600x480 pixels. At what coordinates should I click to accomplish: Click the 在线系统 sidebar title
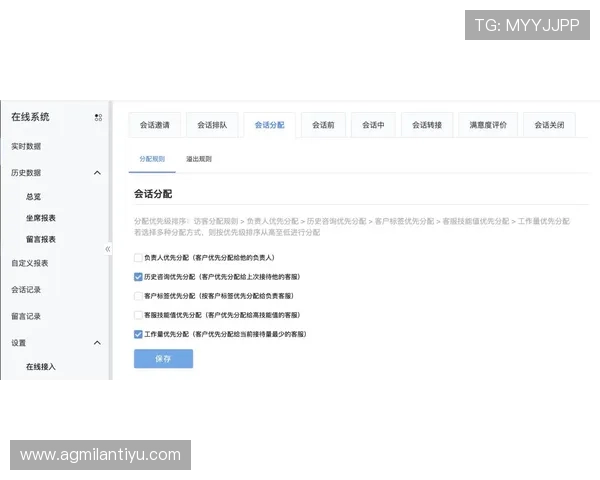coord(30,117)
